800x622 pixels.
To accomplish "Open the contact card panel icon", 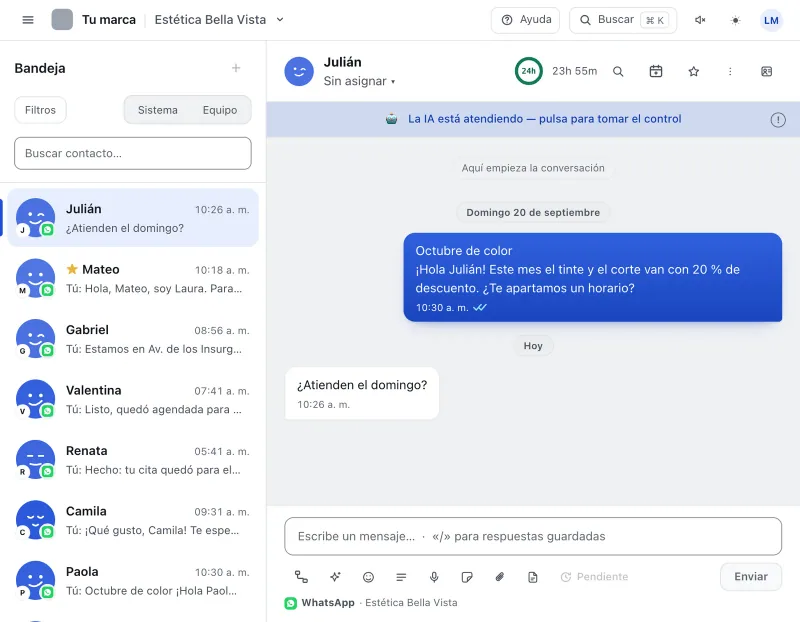I will 766,71.
